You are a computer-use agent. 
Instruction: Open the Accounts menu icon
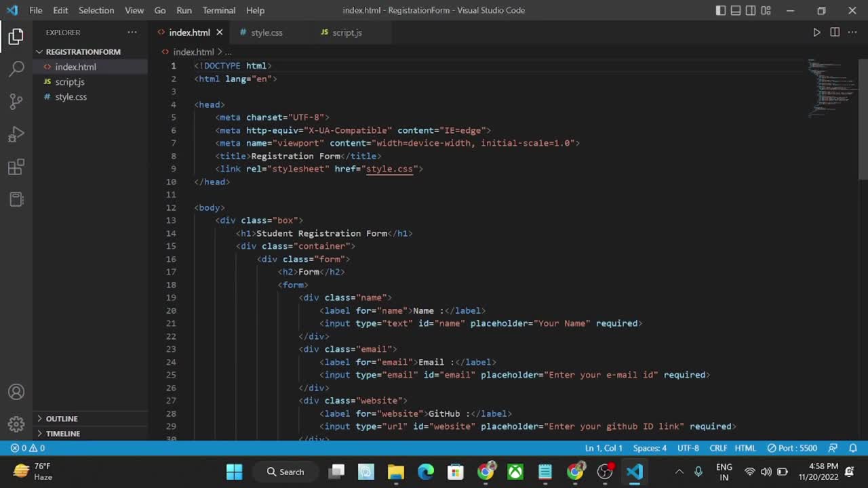click(16, 392)
